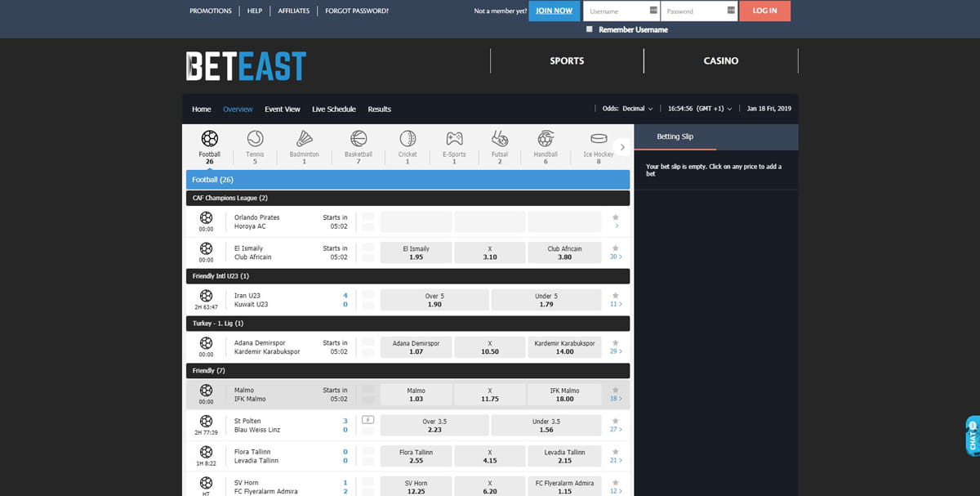This screenshot has height=496, width=980.
Task: Expand 11 more markets for Iran U23
Action: click(616, 305)
